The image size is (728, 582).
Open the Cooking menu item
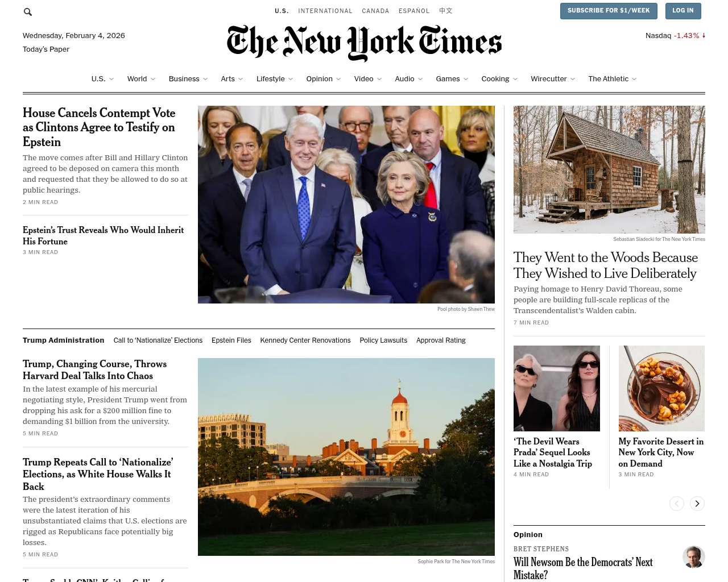tap(499, 79)
